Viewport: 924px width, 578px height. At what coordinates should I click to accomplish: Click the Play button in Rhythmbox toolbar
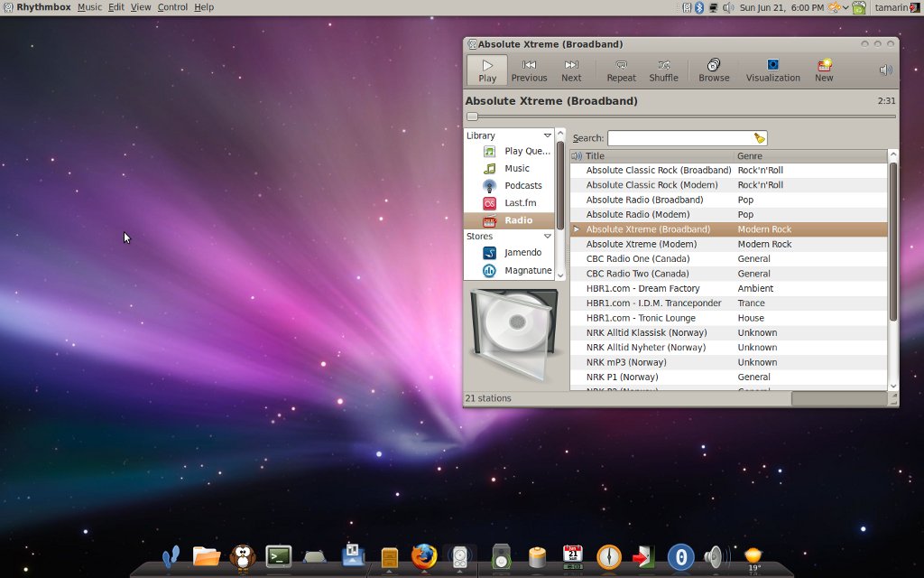point(486,70)
